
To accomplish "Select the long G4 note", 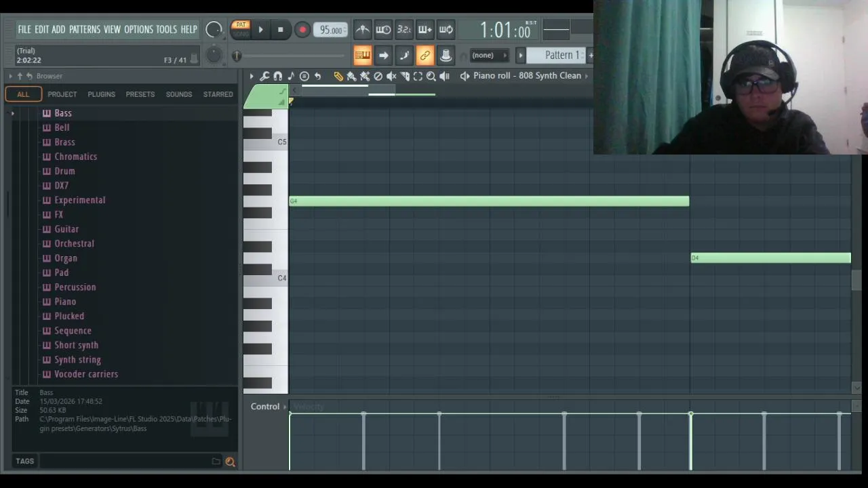I will point(489,201).
